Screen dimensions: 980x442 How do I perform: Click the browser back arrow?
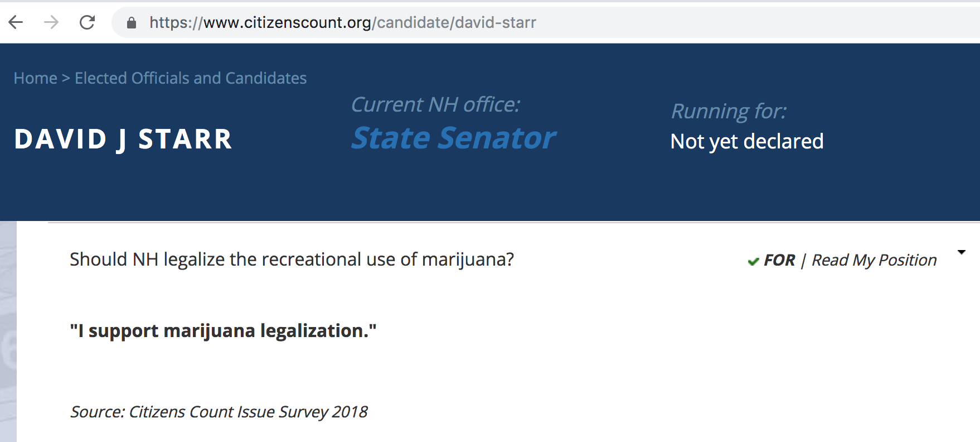pyautogui.click(x=16, y=22)
